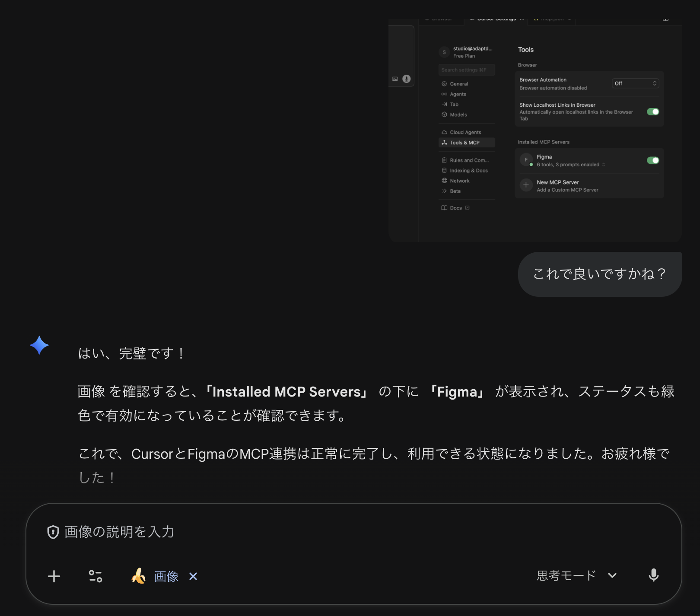Toggle Show Localhost Links in Browser switch
This screenshot has height=616, width=700.
coord(653,111)
